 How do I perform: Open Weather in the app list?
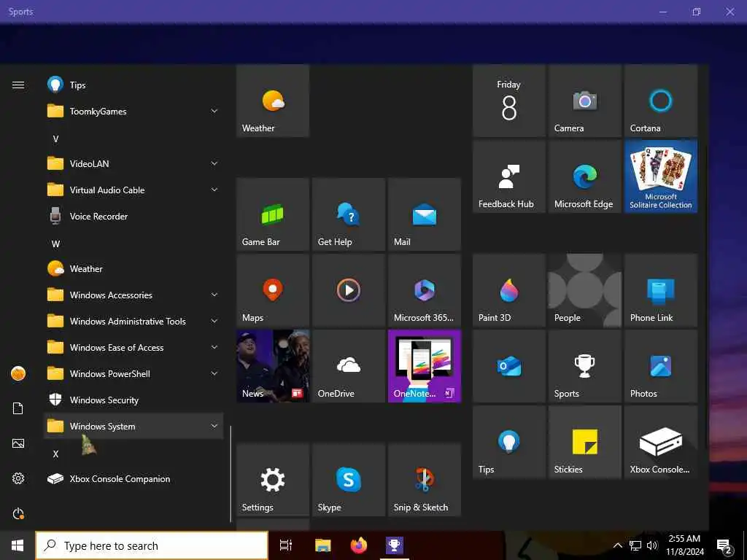(x=133, y=268)
